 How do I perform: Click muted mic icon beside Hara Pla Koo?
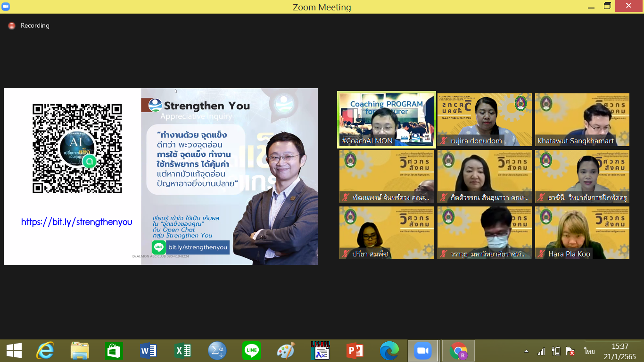point(541,254)
